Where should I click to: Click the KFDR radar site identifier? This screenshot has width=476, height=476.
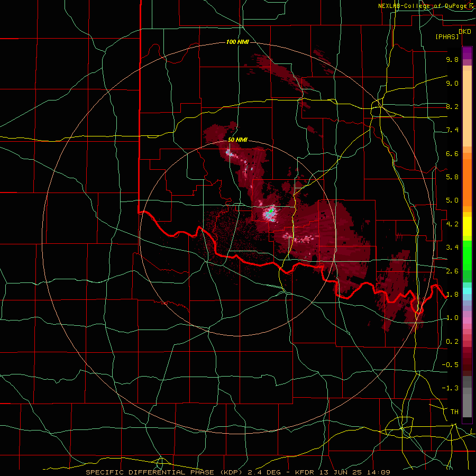tap(306, 472)
